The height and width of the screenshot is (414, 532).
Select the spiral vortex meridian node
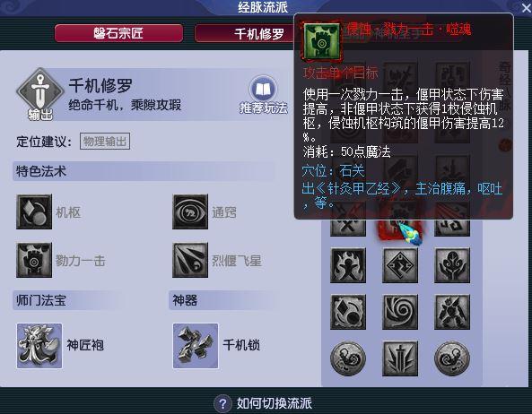click(x=400, y=312)
